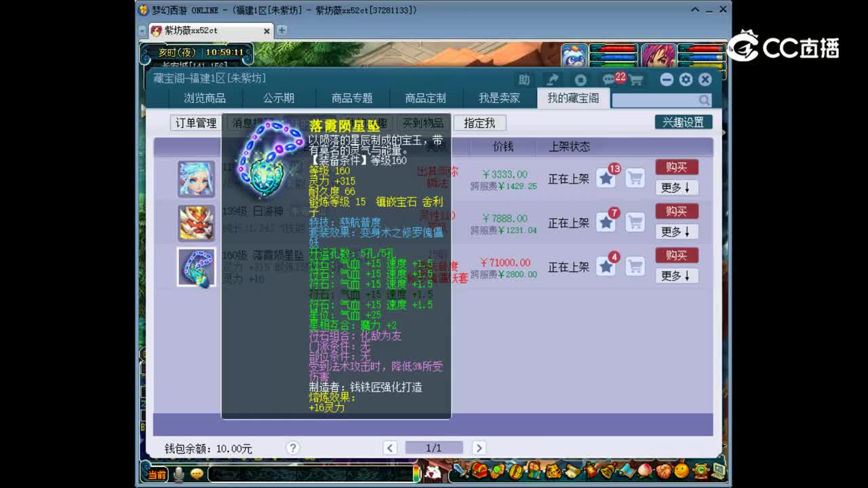Open the treasure chest icon in bottom toolbar
The width and height of the screenshot is (868, 488).
[479, 470]
